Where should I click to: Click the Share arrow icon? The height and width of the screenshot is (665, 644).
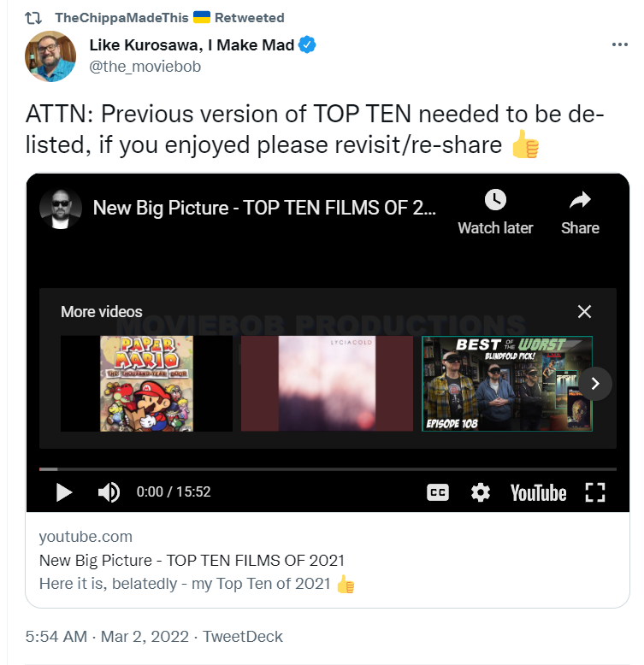pyautogui.click(x=580, y=200)
